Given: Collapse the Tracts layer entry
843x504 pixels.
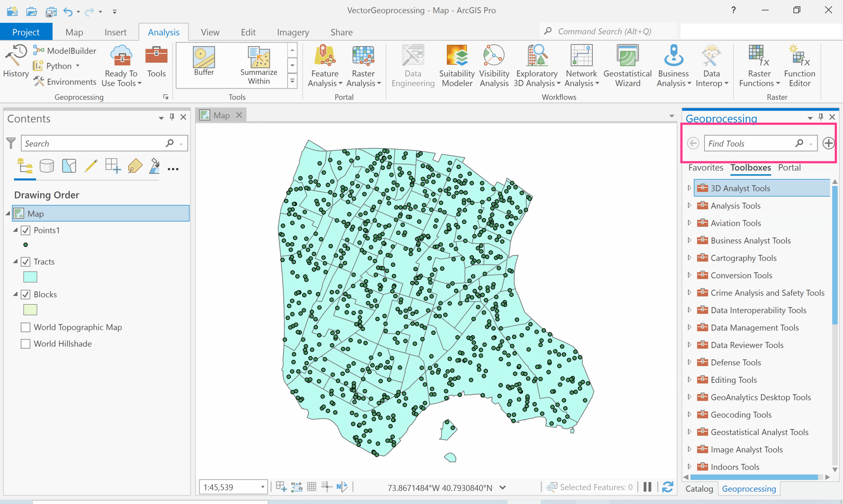Looking at the screenshot, I should click(15, 261).
